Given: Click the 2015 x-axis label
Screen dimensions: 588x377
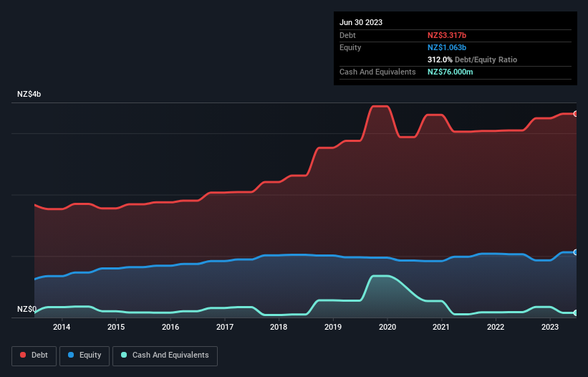Looking at the screenshot, I should click(116, 327).
